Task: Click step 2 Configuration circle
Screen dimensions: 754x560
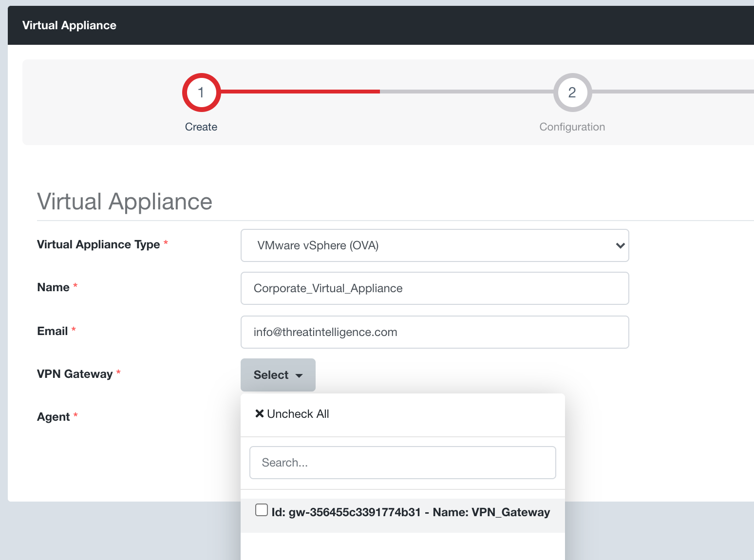Action: [x=572, y=93]
